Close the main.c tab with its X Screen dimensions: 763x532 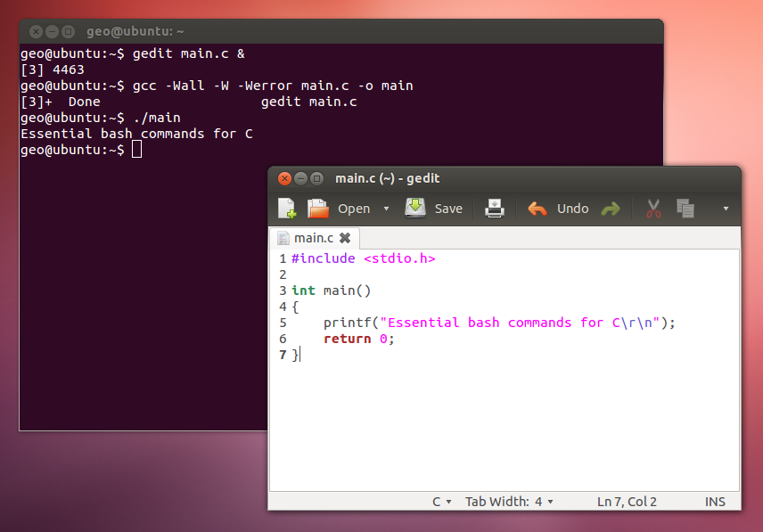[345, 238]
